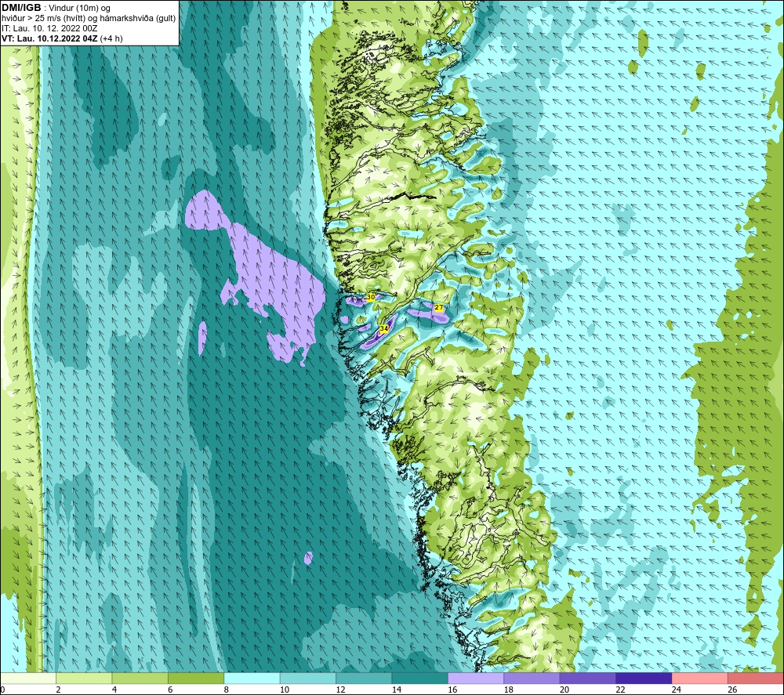
Task: Click the legend value 8
Action: pyautogui.click(x=227, y=690)
